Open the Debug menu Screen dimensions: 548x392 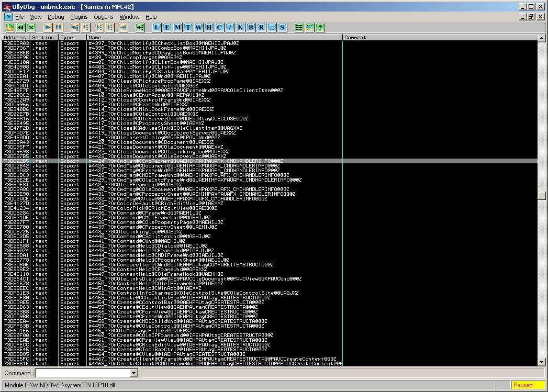click(x=56, y=17)
